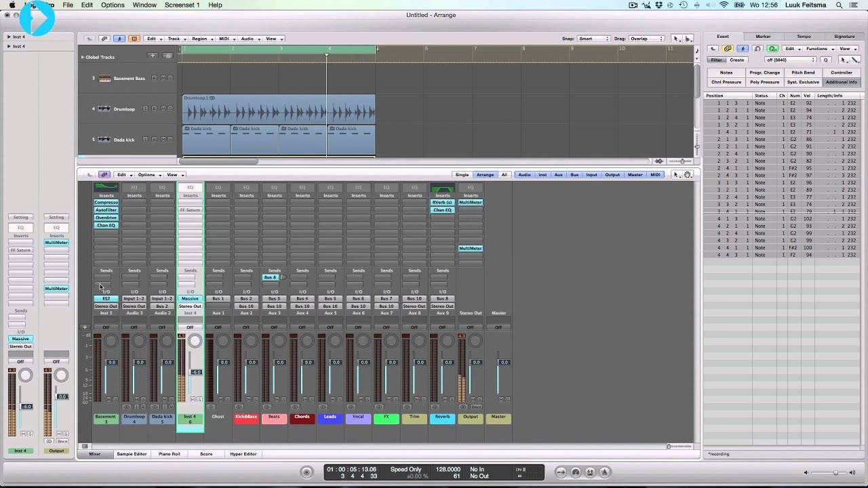Open the Sample Editor tab
This screenshot has height=488, width=868.
(132, 454)
